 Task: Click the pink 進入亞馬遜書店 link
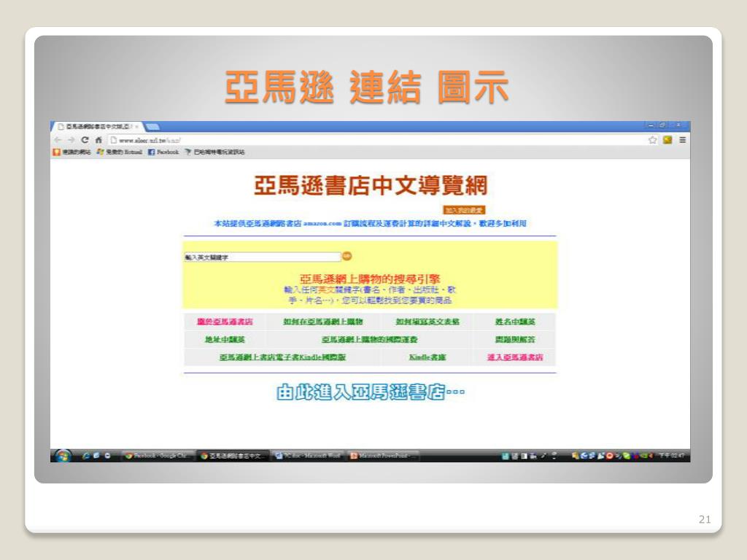tap(515, 357)
